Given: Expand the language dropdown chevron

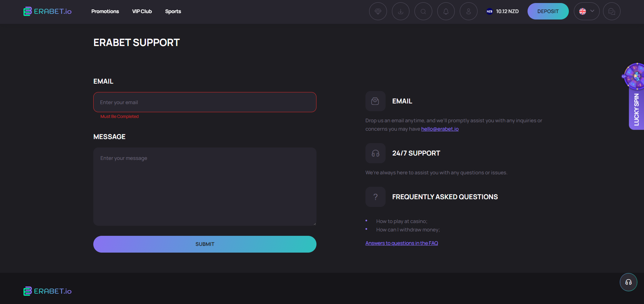Looking at the screenshot, I should (592, 11).
